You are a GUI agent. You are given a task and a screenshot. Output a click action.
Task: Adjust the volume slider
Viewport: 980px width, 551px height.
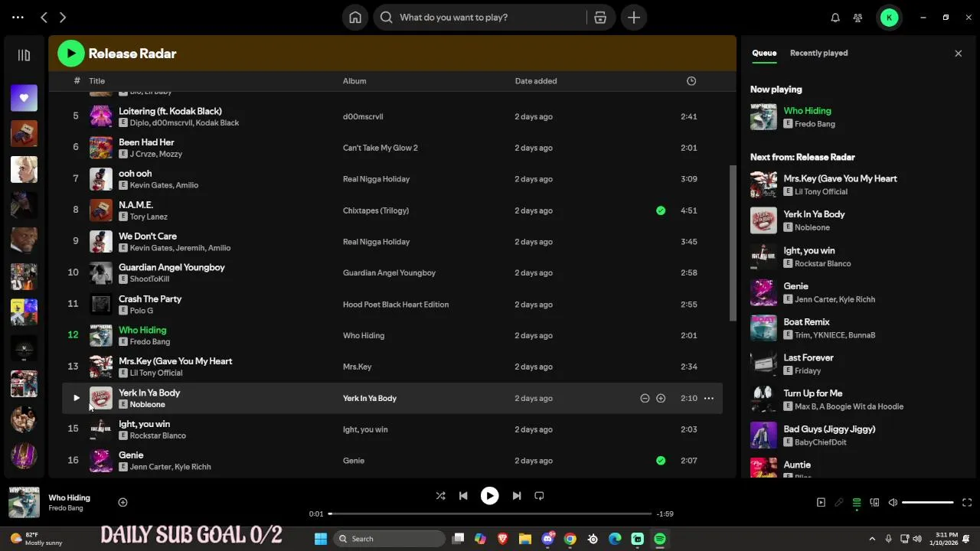tap(928, 503)
